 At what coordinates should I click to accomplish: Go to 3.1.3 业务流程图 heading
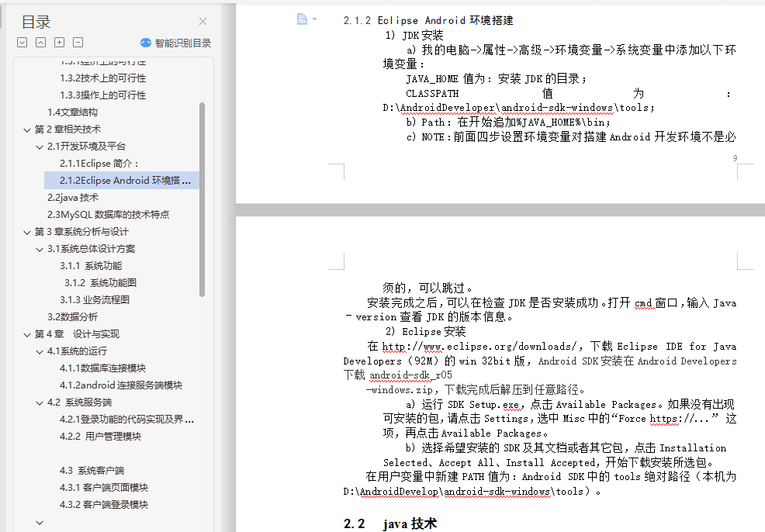coord(95,300)
